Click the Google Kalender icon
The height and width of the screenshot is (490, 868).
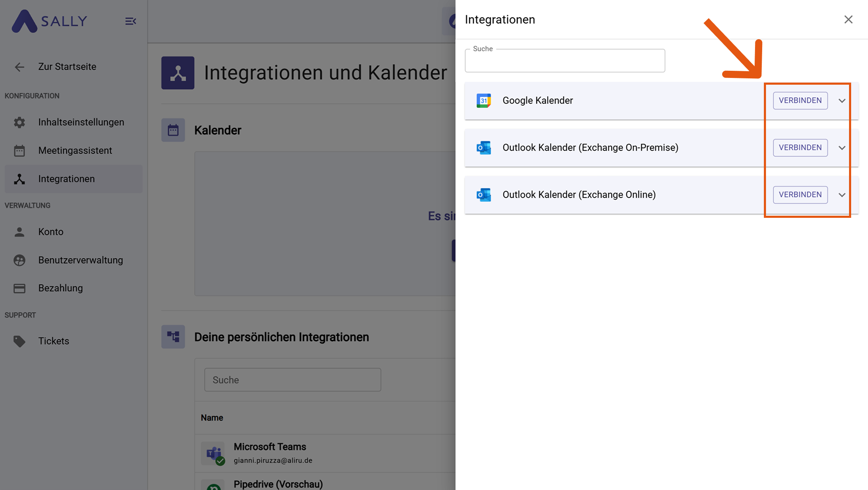pyautogui.click(x=484, y=101)
